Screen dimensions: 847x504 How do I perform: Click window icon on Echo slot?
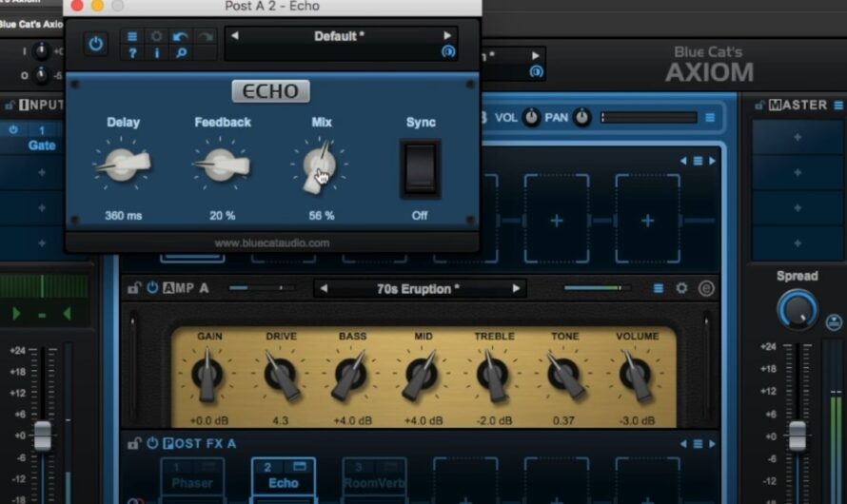[x=300, y=466]
